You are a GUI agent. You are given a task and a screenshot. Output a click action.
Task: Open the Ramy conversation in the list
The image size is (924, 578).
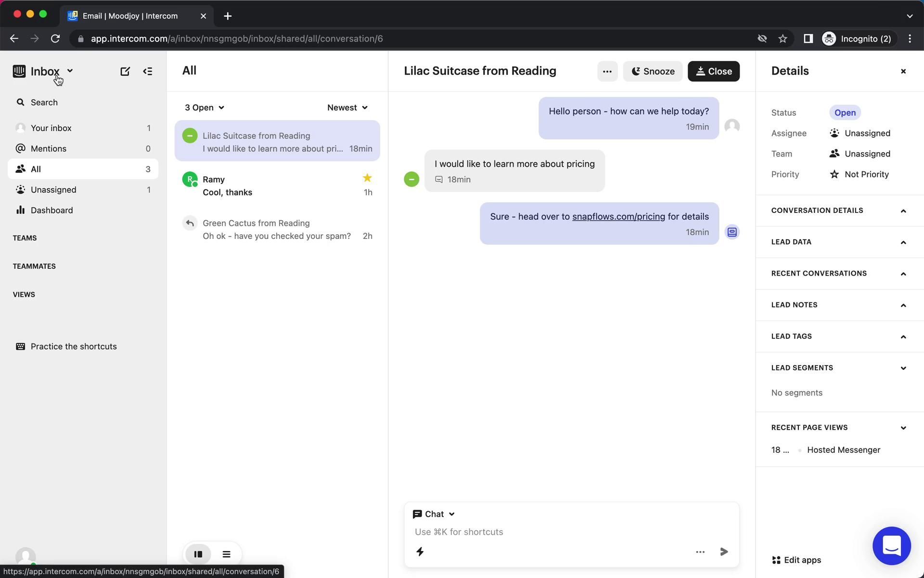pos(277,186)
